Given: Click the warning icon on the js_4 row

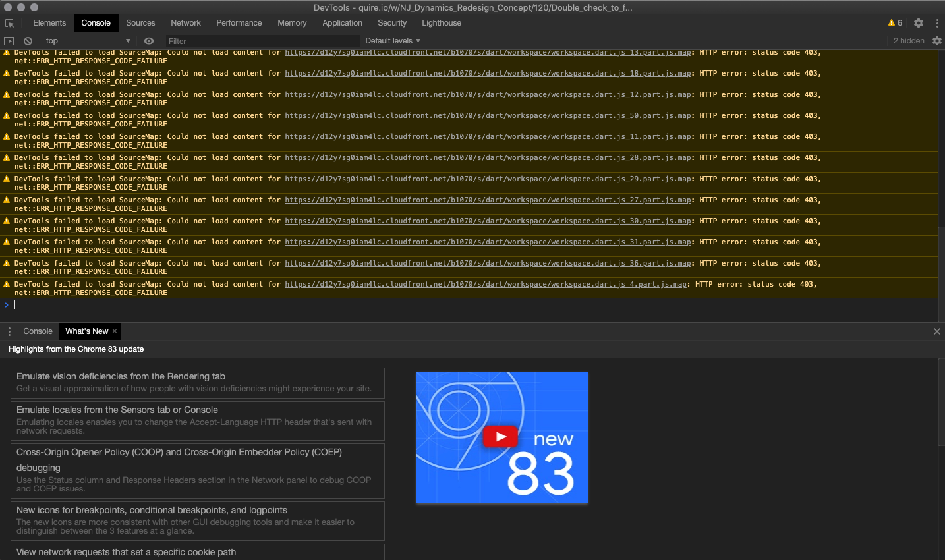Looking at the screenshot, I should 7,285.
